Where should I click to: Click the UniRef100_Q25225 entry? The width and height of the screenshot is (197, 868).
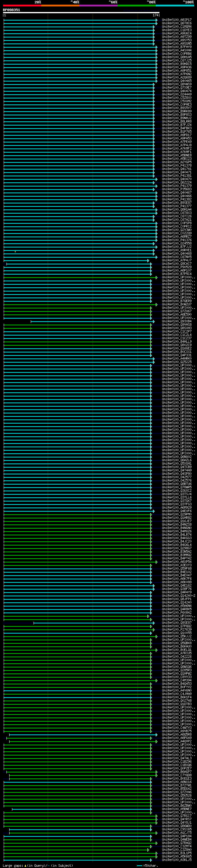[176, 361]
